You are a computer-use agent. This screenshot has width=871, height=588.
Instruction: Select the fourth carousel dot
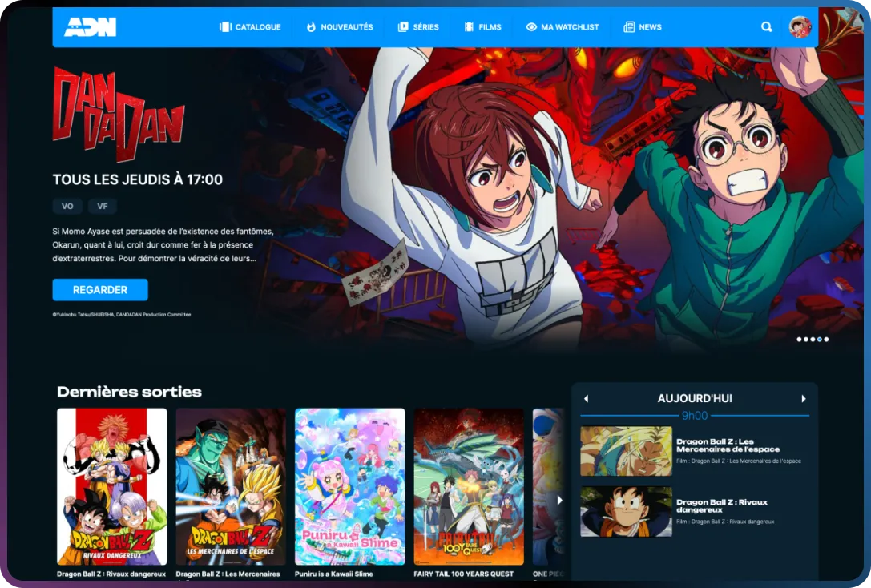click(820, 339)
